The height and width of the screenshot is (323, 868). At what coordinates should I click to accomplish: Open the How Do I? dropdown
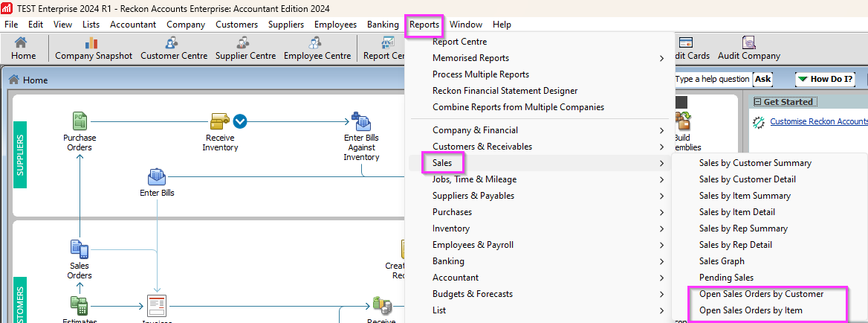[x=826, y=79]
